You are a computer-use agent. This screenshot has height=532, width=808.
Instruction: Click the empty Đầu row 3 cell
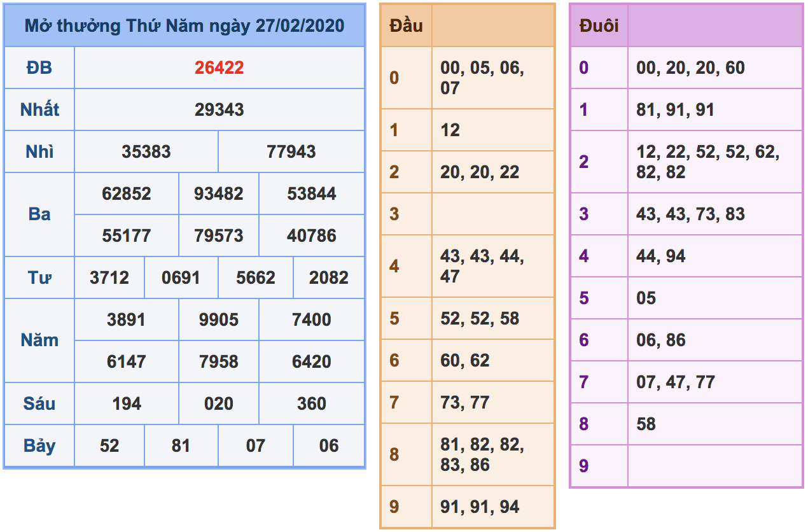pyautogui.click(x=492, y=214)
